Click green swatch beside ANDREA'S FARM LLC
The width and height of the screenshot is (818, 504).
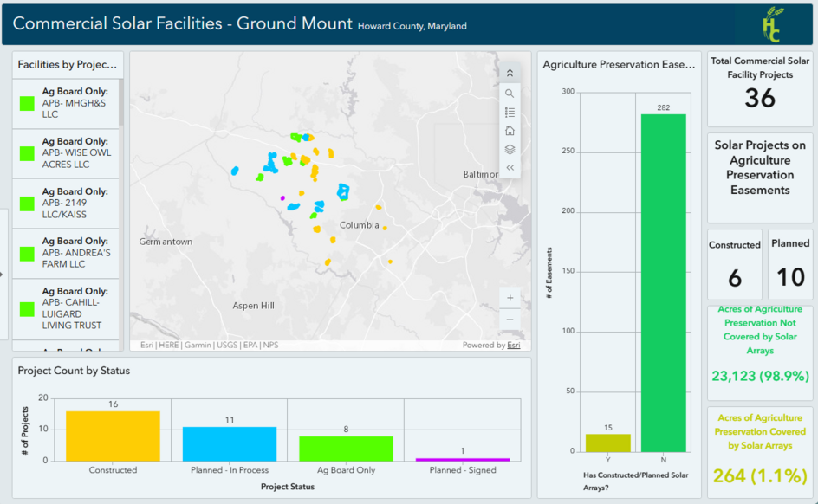coord(27,254)
